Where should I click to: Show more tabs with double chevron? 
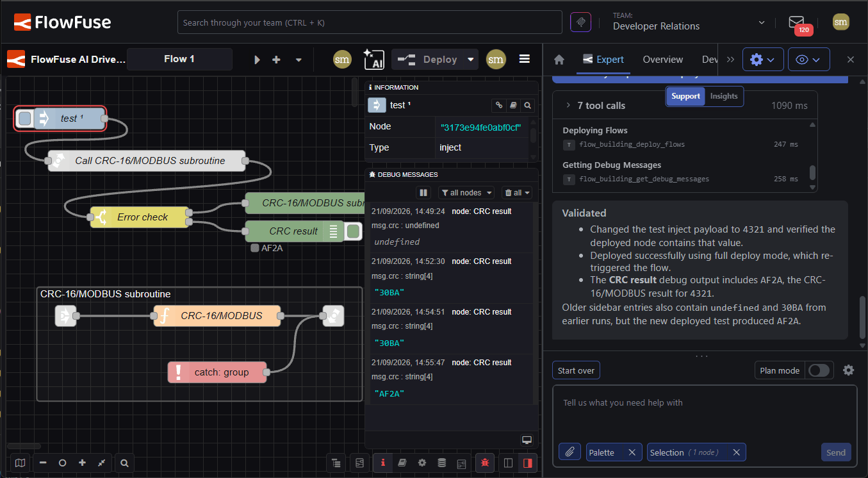point(730,60)
